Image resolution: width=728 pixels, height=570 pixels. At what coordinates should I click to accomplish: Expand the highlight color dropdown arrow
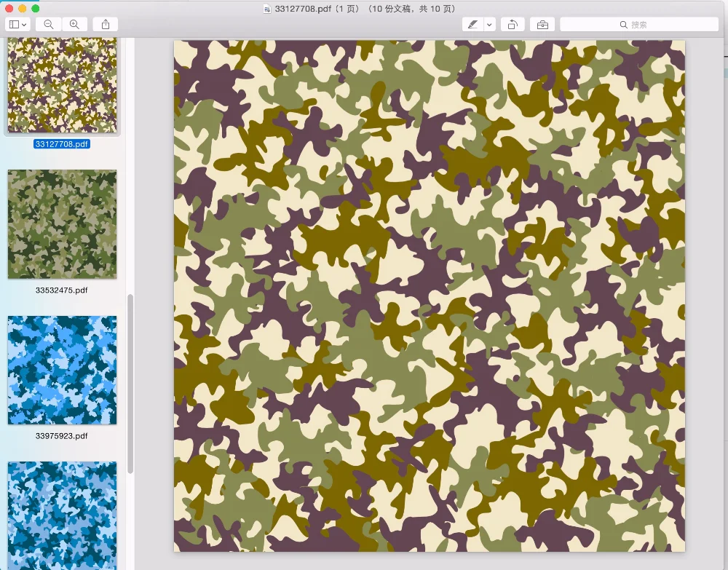click(x=489, y=24)
